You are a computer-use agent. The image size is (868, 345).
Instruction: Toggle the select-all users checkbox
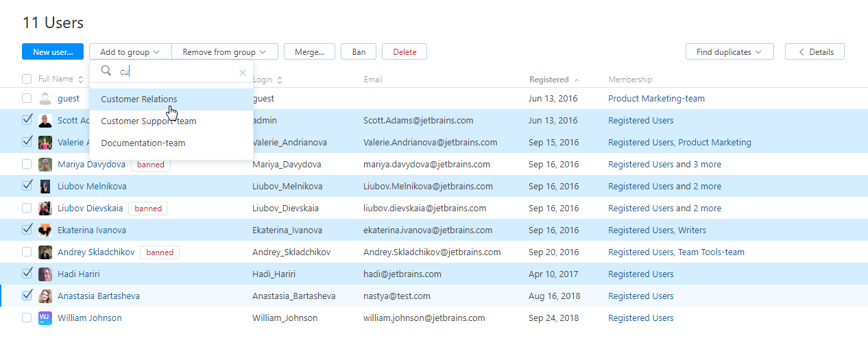(27, 79)
